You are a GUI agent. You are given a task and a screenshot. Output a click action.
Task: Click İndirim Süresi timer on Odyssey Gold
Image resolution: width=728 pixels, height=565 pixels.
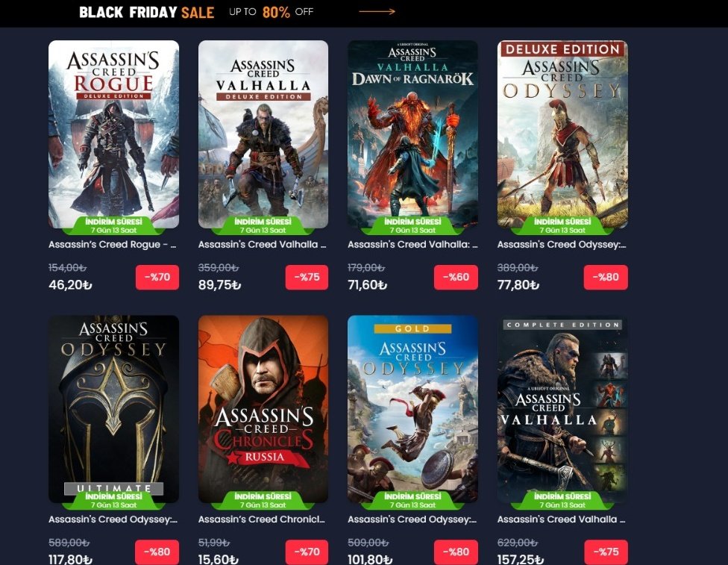[412, 500]
